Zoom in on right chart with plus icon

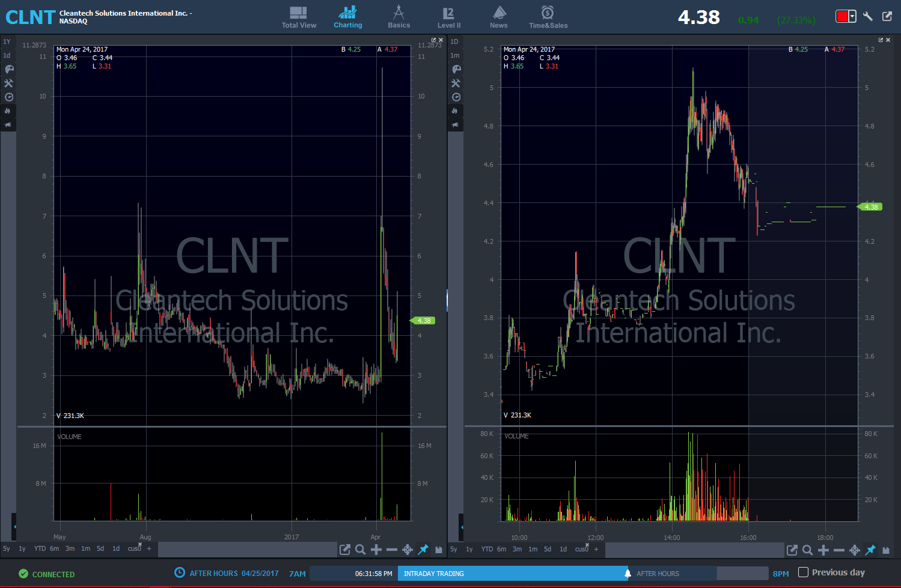(823, 550)
